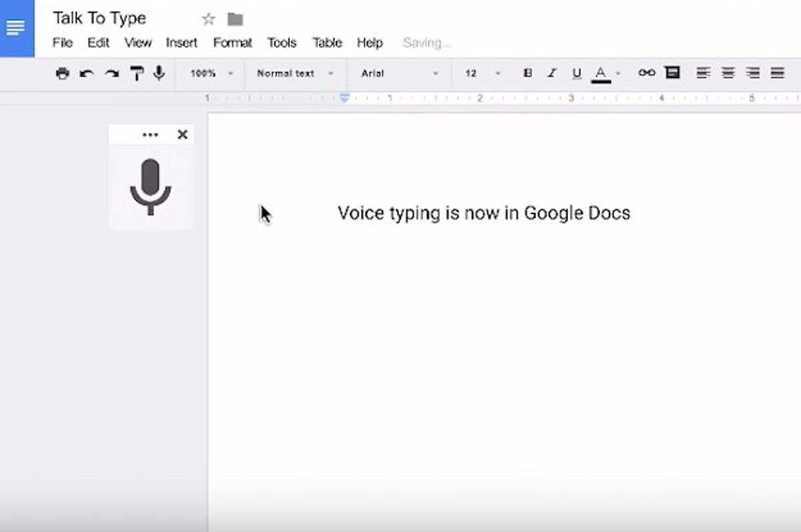Select the paint format tool

click(137, 73)
